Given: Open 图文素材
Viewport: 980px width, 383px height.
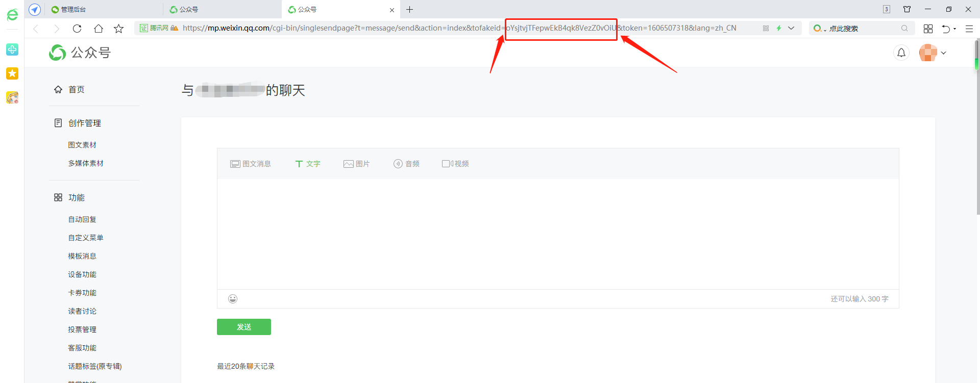Looking at the screenshot, I should [82, 145].
